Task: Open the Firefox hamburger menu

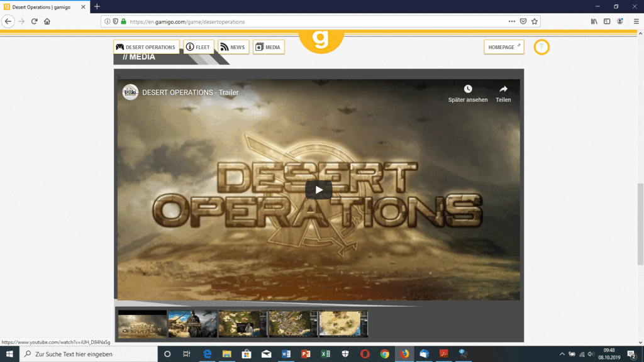Action: click(636, 21)
